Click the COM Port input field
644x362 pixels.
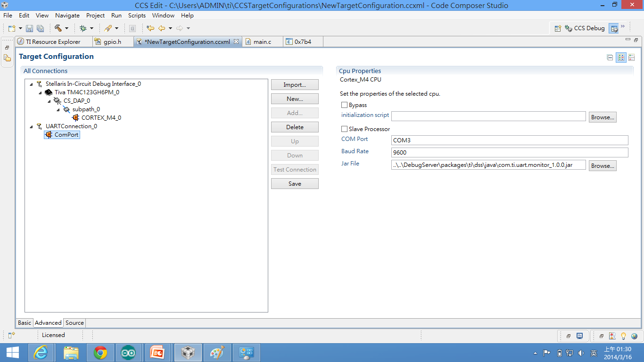510,140
